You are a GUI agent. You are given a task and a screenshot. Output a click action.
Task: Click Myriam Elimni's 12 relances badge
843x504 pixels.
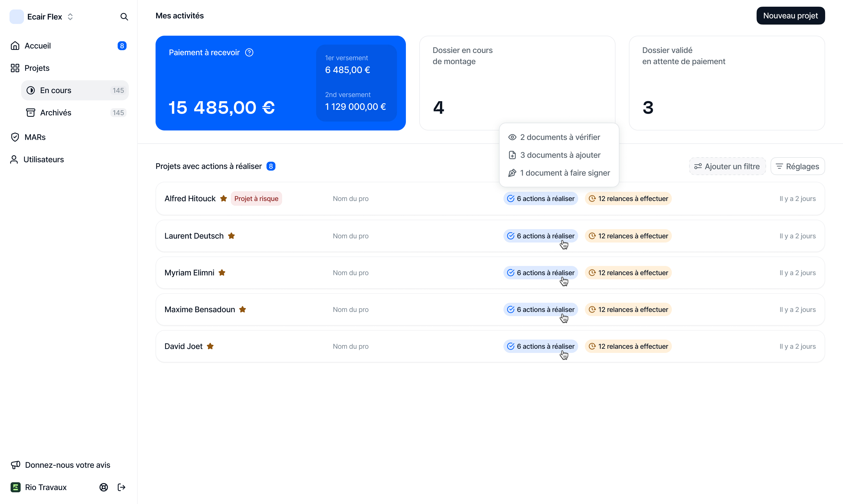pyautogui.click(x=628, y=273)
